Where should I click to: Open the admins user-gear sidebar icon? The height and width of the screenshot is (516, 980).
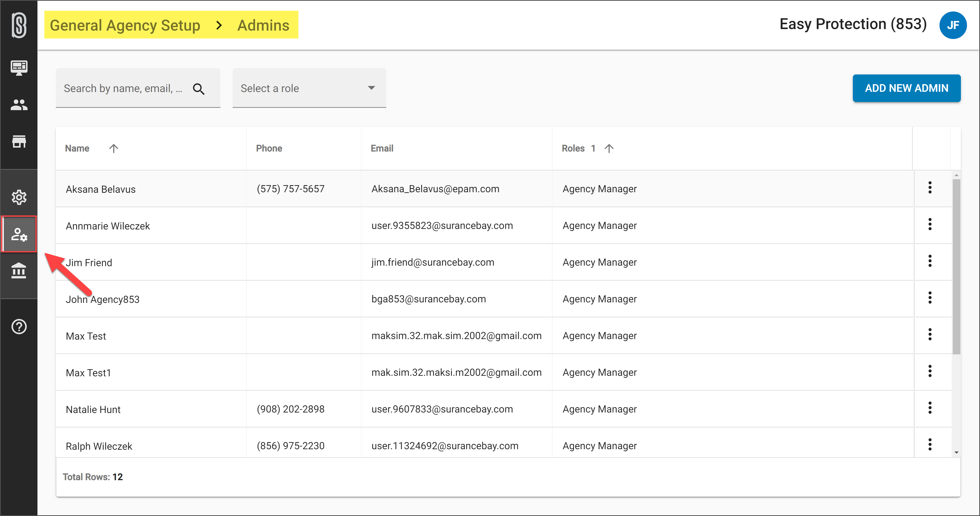(19, 234)
